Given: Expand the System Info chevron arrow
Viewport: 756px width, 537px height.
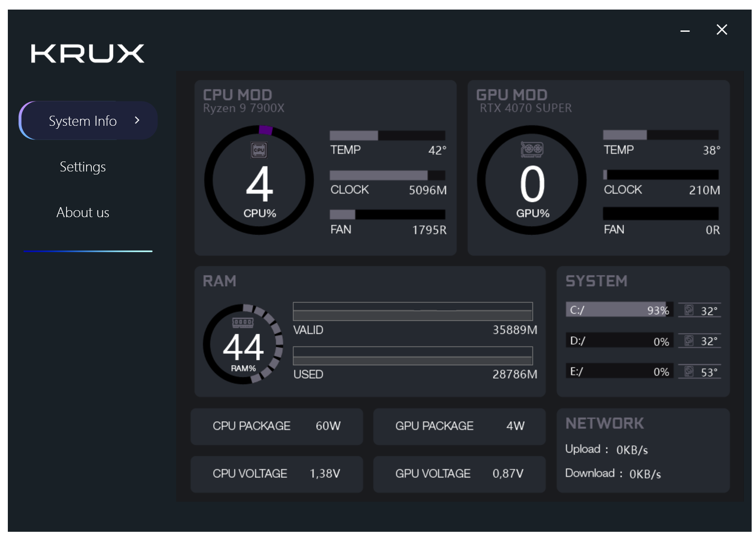Looking at the screenshot, I should pyautogui.click(x=137, y=121).
